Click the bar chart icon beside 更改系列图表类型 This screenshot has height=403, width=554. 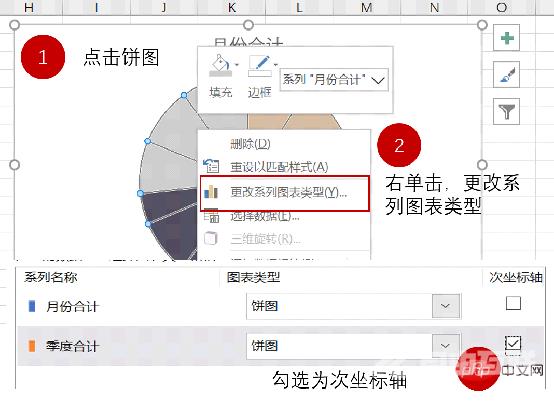click(211, 192)
